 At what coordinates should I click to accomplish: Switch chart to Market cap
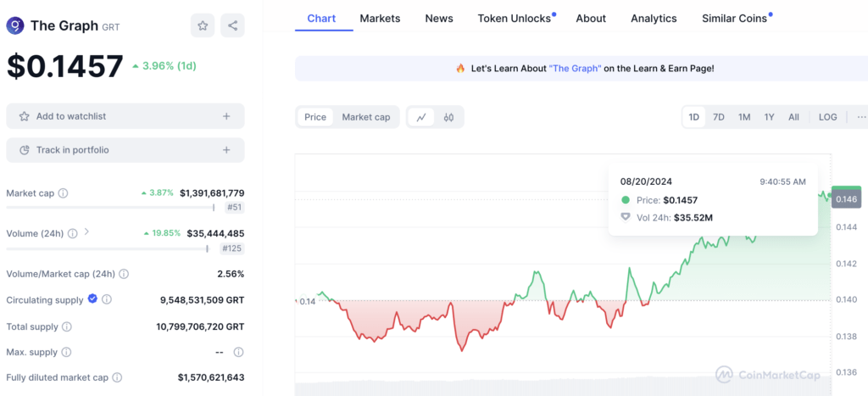point(366,117)
